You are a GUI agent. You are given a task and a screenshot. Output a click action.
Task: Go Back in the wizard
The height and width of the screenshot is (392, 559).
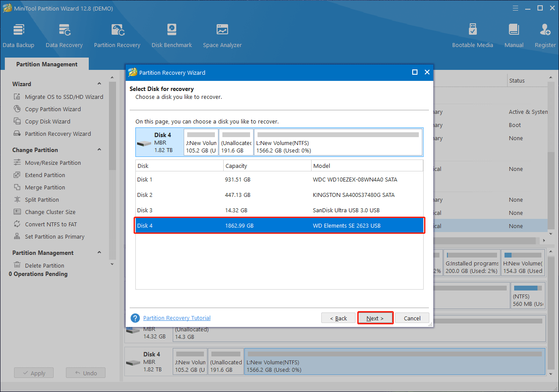tap(338, 318)
